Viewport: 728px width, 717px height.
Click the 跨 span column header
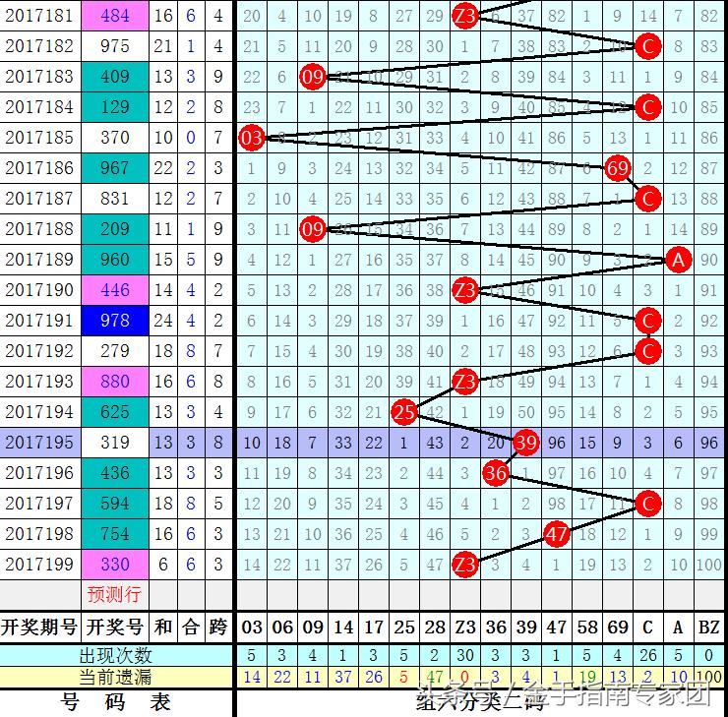pos(218,627)
